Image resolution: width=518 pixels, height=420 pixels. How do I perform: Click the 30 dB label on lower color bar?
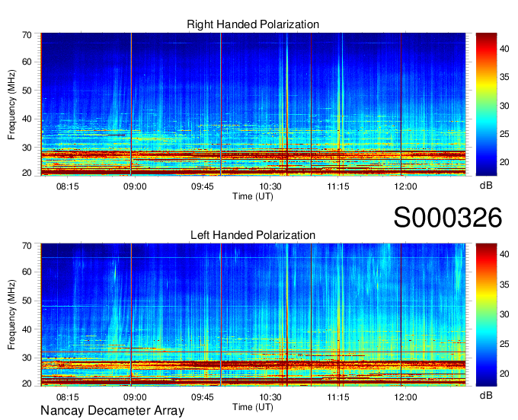[x=504, y=314]
